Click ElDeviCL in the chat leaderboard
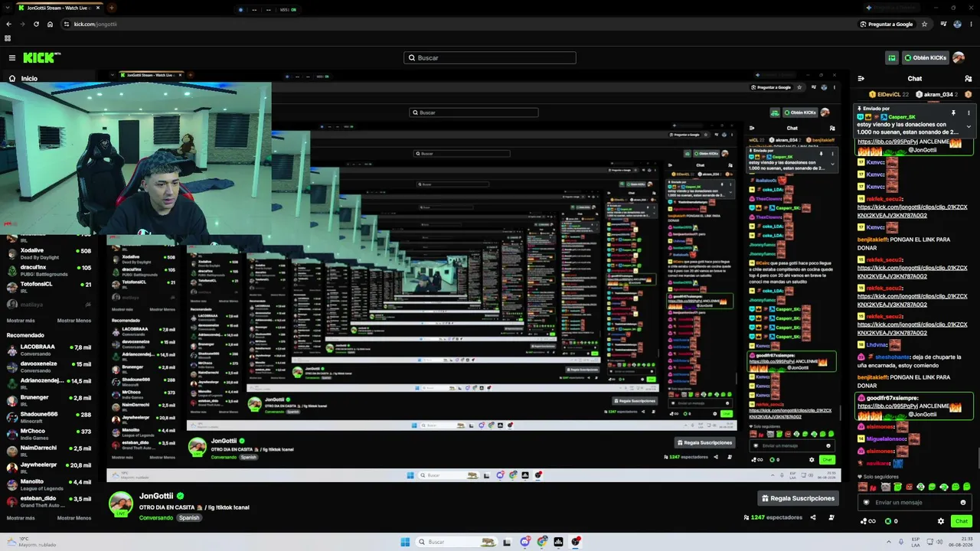The width and height of the screenshot is (980, 551). point(889,94)
